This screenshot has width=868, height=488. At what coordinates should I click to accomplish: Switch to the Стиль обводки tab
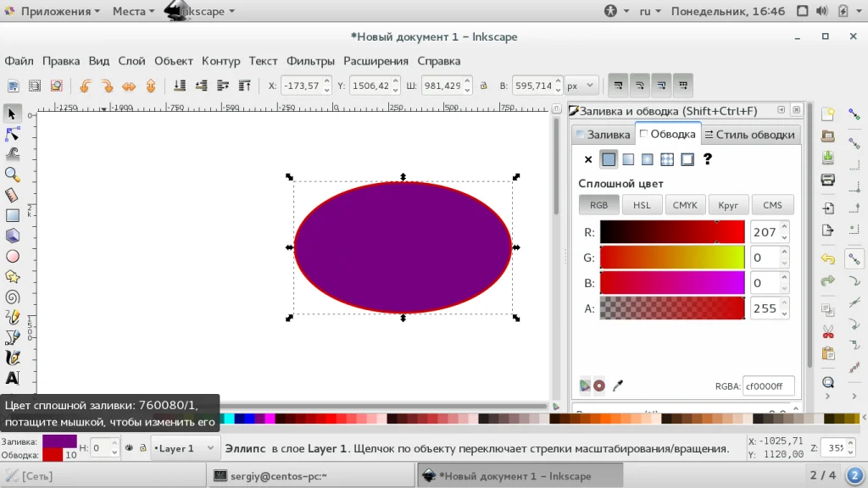coord(749,134)
